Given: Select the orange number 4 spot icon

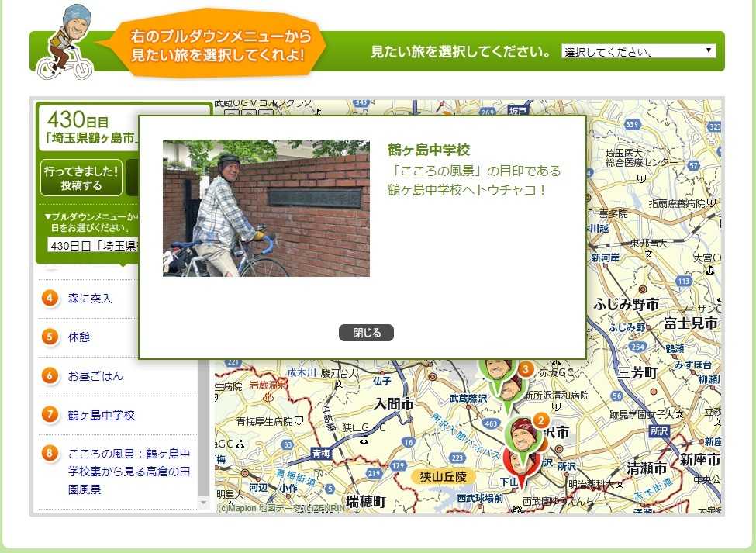Looking at the screenshot, I should click(x=50, y=299).
